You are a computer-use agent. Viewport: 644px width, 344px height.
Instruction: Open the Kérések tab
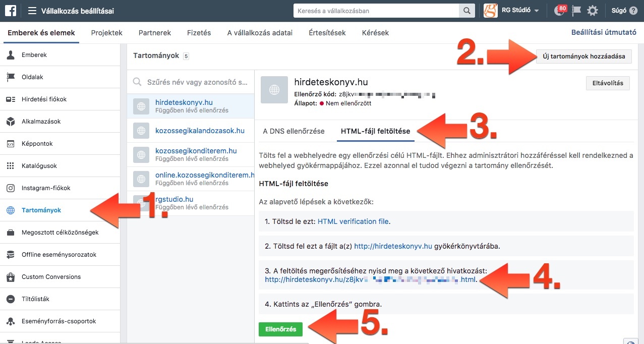click(x=376, y=33)
